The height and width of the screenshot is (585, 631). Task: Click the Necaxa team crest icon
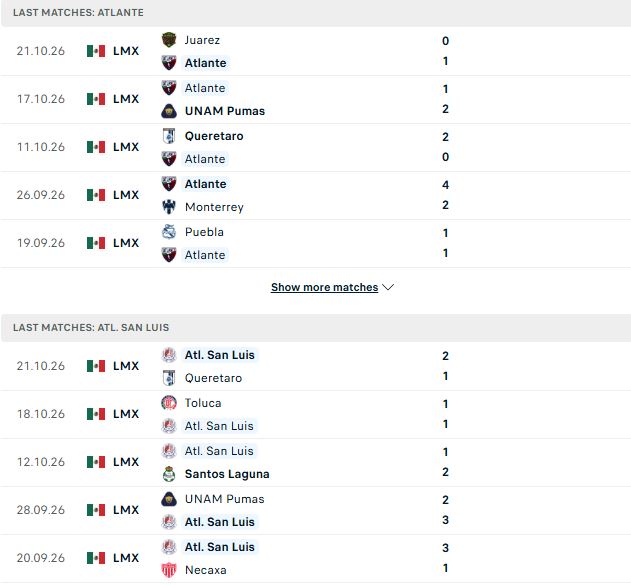pyautogui.click(x=169, y=570)
